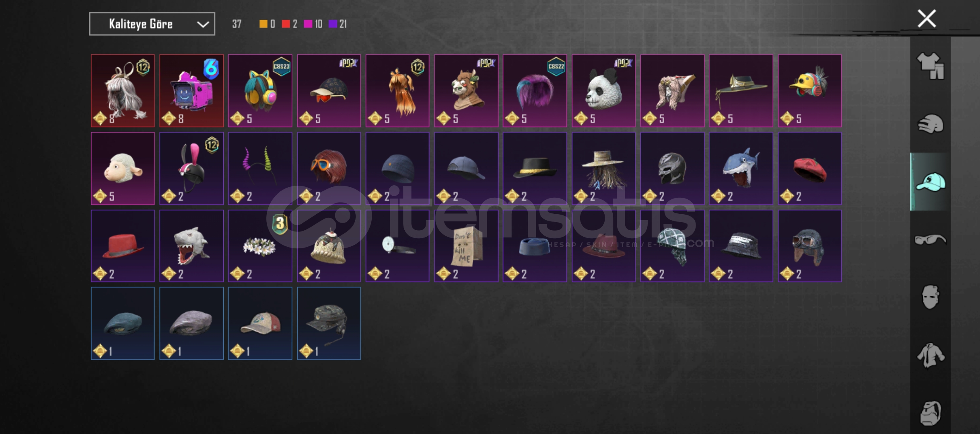The image size is (980, 434).
Task: Pick the red beret item
Action: [x=809, y=168]
